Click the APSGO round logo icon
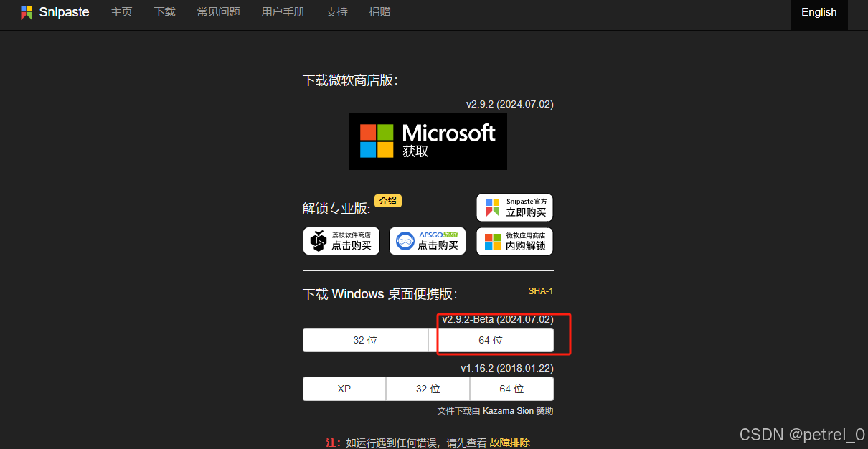This screenshot has width=868, height=449. pos(406,241)
